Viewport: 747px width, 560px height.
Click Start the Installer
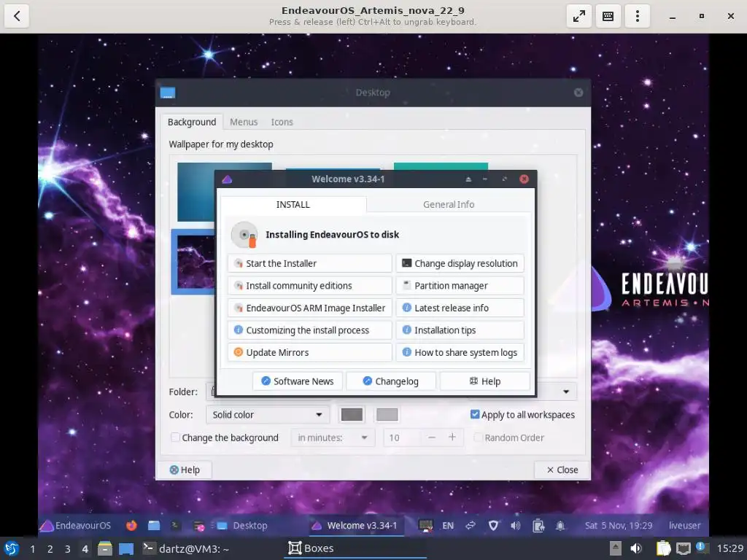pyautogui.click(x=309, y=263)
